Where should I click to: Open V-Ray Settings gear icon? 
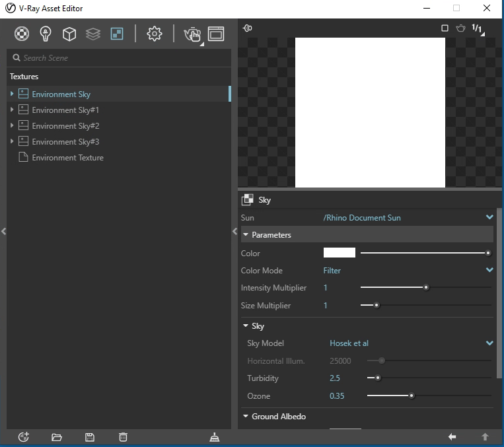155,34
